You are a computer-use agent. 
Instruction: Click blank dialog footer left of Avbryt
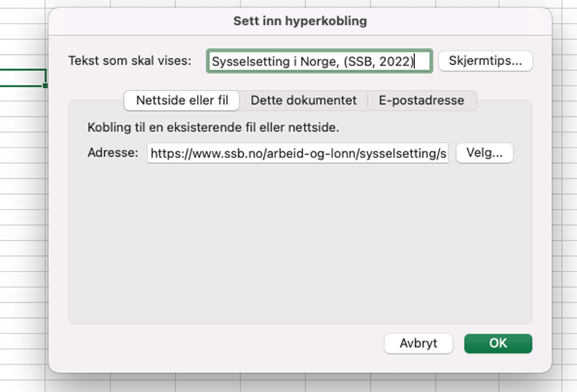(x=214, y=343)
